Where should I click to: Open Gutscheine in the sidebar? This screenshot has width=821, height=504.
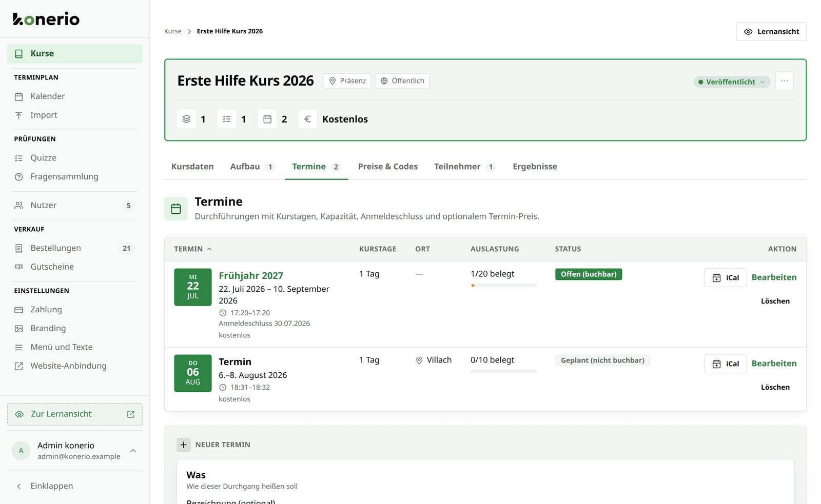[75, 267]
